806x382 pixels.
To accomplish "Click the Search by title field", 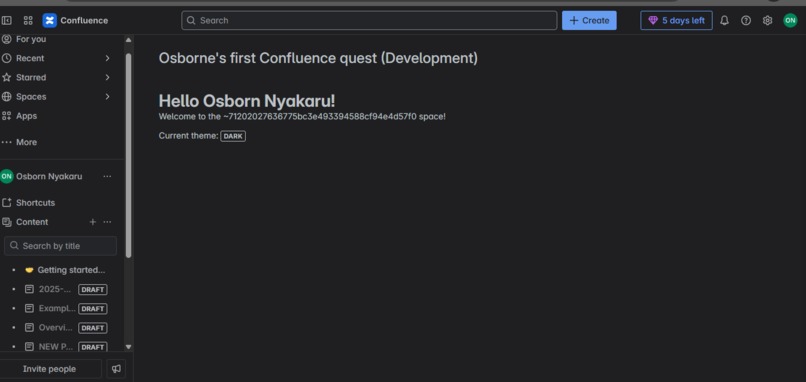I will [60, 246].
